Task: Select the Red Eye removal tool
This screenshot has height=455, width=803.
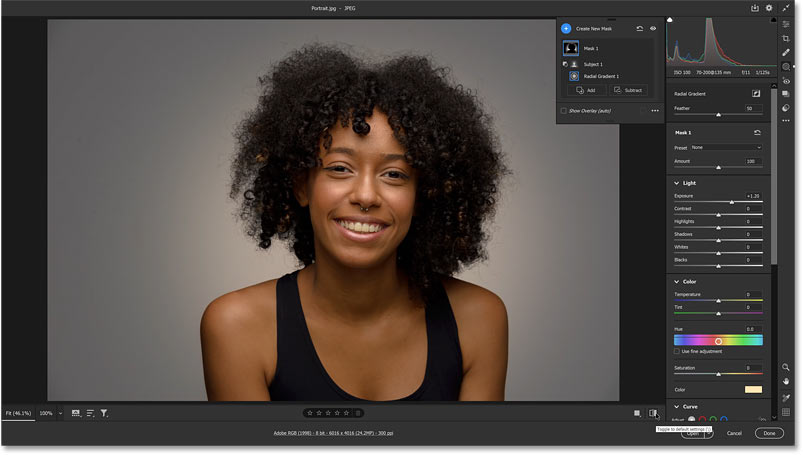Action: [786, 81]
